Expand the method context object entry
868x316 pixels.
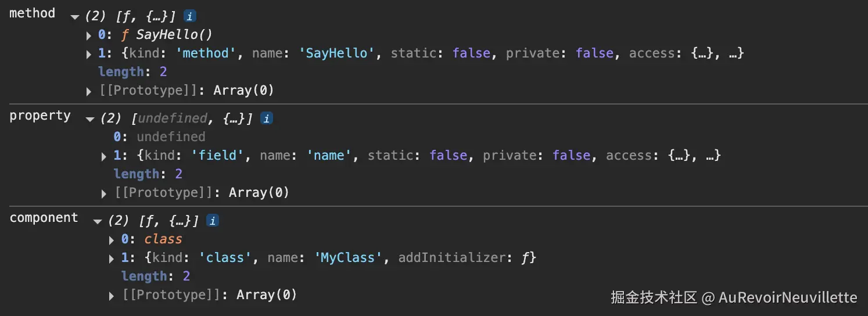click(89, 54)
